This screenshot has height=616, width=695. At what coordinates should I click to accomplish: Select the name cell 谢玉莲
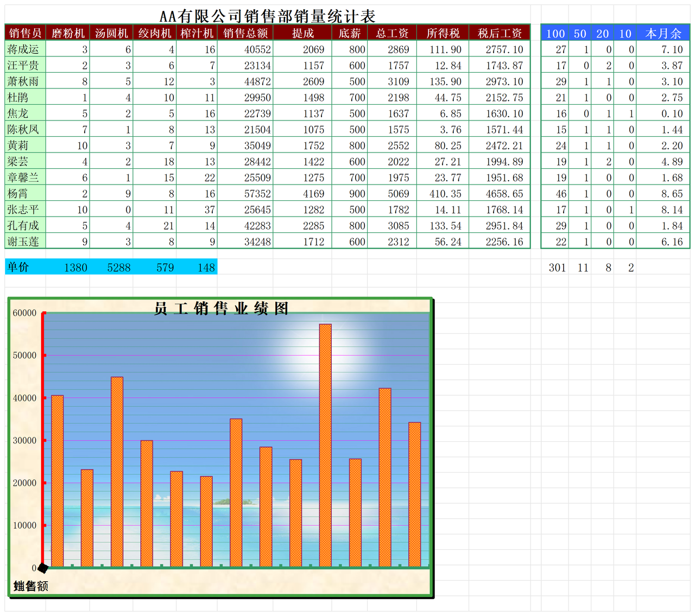[x=24, y=242]
